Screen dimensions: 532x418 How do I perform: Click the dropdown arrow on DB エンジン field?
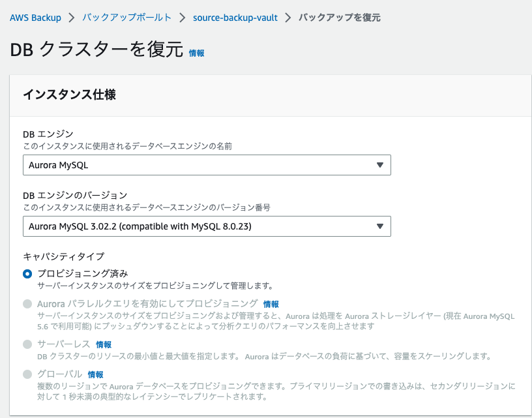(x=380, y=165)
